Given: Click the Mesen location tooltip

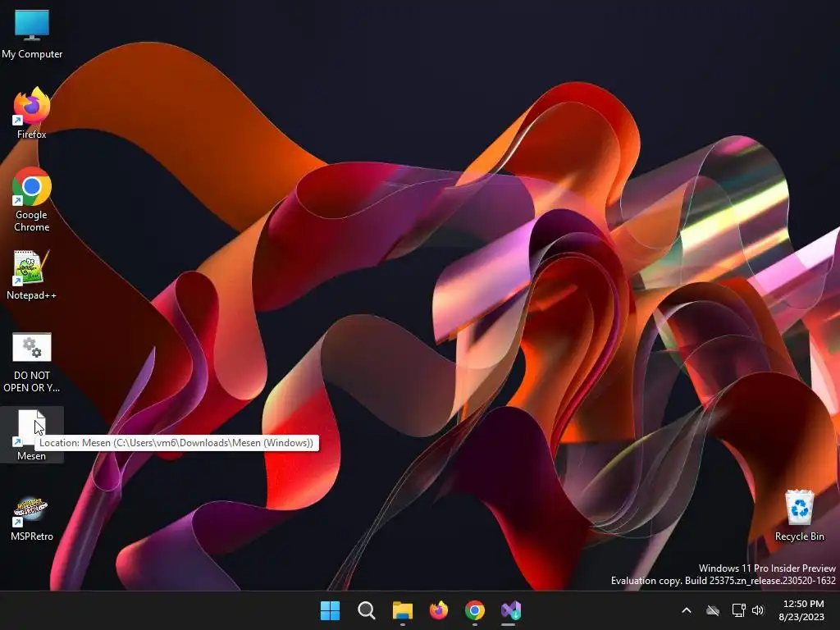Looking at the screenshot, I should pos(176,443).
